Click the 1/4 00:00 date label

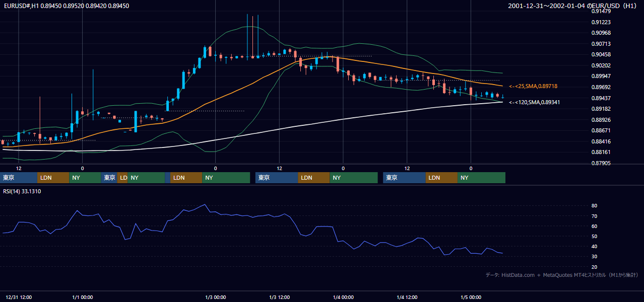coord(343,297)
